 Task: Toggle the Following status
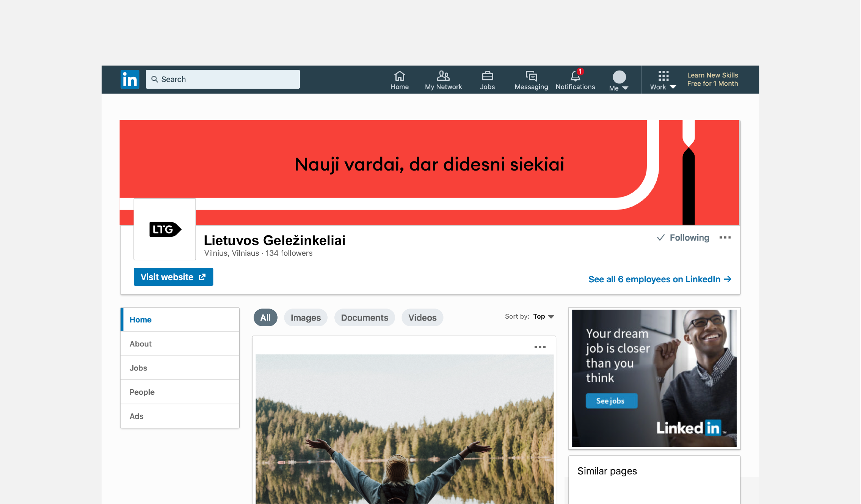(683, 238)
